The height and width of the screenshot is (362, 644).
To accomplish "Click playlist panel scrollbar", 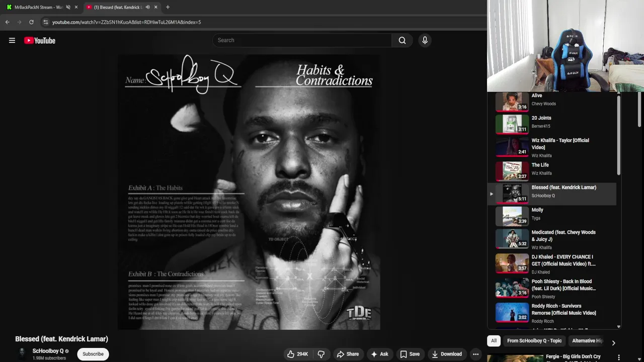I will click(x=619, y=135).
